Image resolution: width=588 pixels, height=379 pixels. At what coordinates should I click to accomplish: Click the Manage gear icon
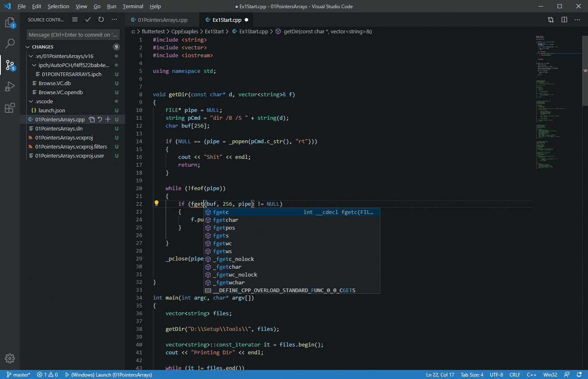[x=10, y=358]
